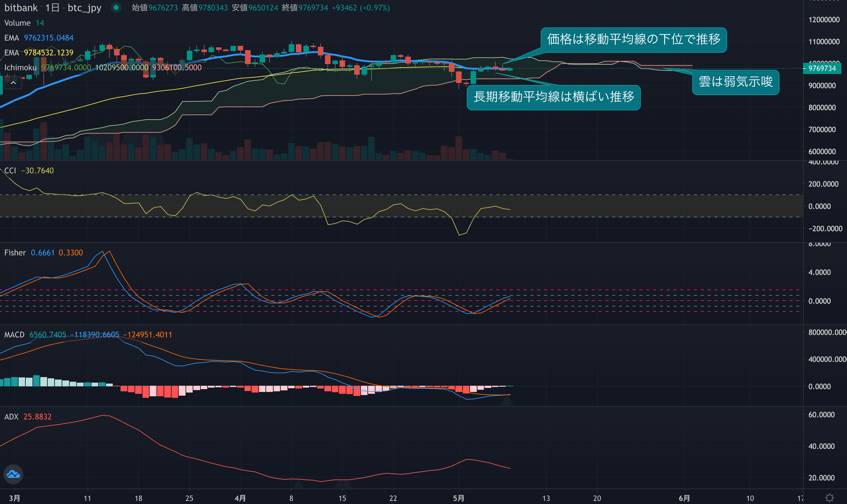Select the 価格は移動平均線の下位で推移 callout
The width and height of the screenshot is (847, 504).
click(x=633, y=40)
